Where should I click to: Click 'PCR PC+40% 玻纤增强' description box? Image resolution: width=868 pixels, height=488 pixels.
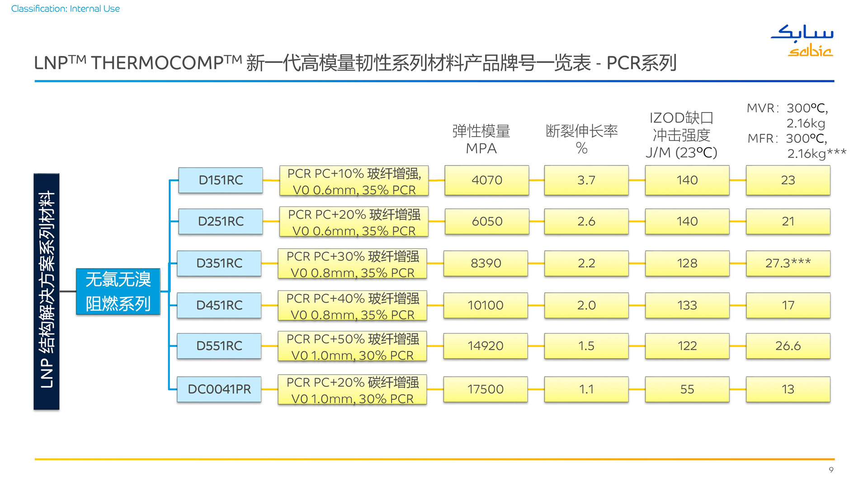[353, 306]
